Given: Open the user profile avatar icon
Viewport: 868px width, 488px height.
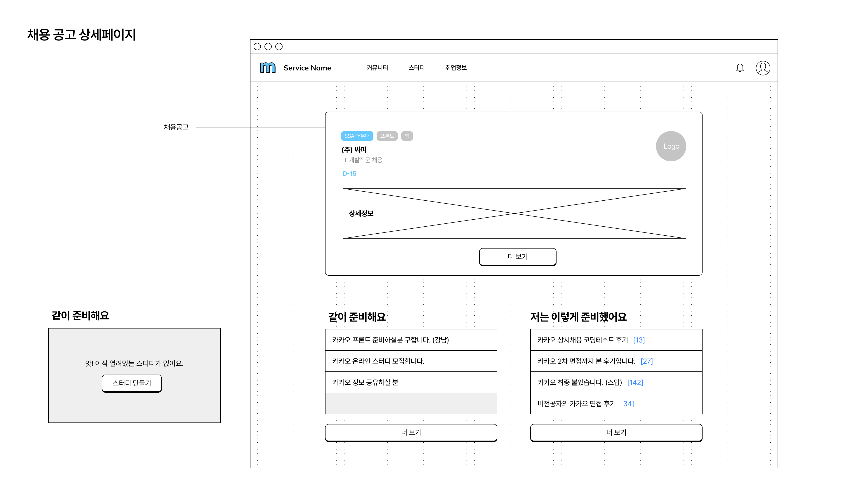Looking at the screenshot, I should tap(762, 68).
